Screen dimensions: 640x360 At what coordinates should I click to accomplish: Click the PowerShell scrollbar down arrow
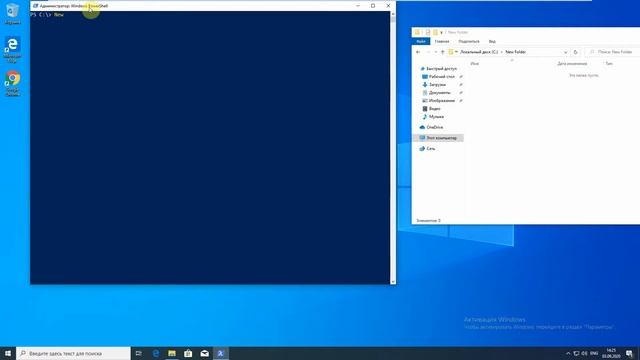[393, 282]
